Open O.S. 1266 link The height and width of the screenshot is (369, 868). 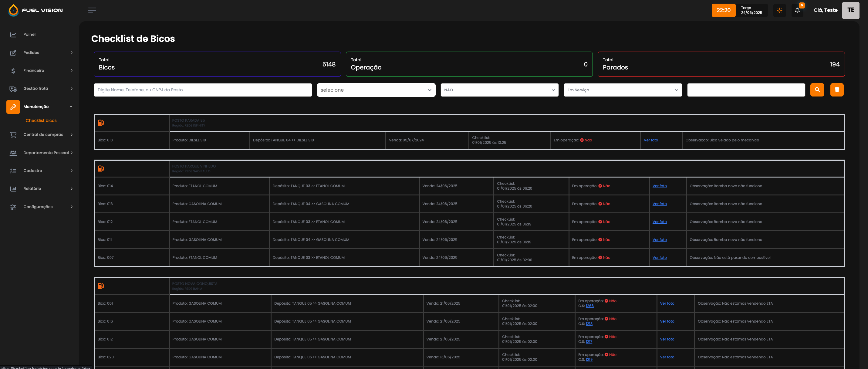coord(589,306)
